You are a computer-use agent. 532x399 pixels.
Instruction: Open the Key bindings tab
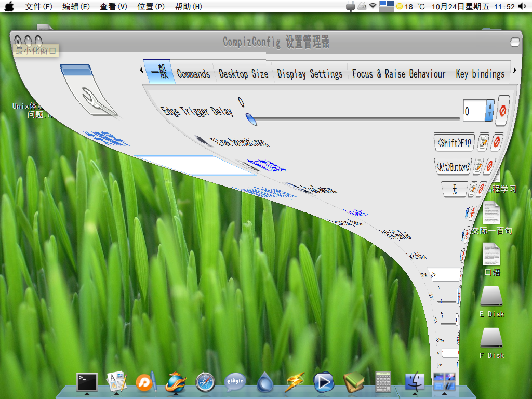[x=480, y=73]
